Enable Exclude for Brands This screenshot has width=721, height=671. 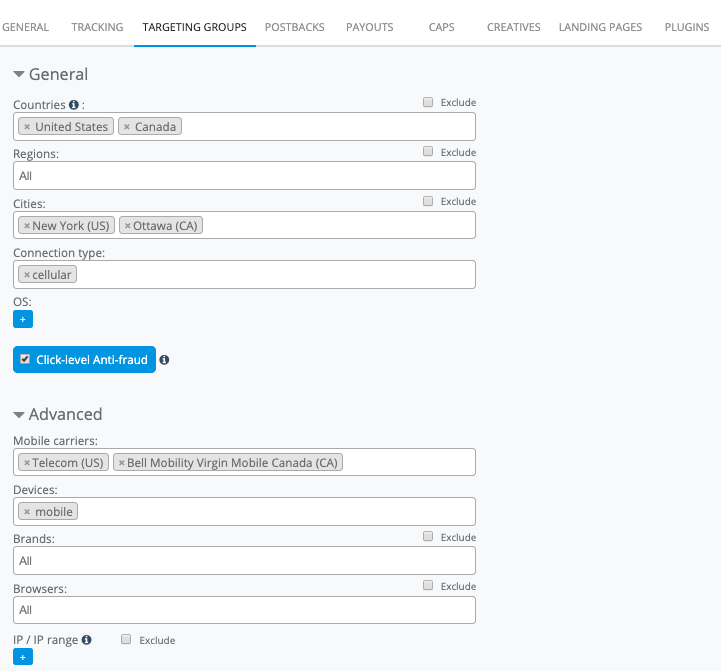tap(428, 537)
